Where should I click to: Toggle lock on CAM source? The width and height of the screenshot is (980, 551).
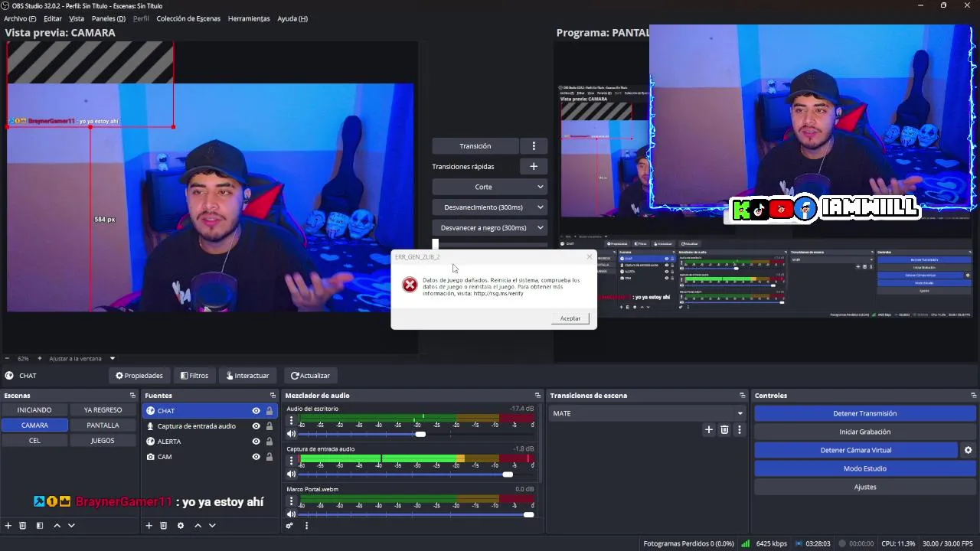tap(269, 457)
